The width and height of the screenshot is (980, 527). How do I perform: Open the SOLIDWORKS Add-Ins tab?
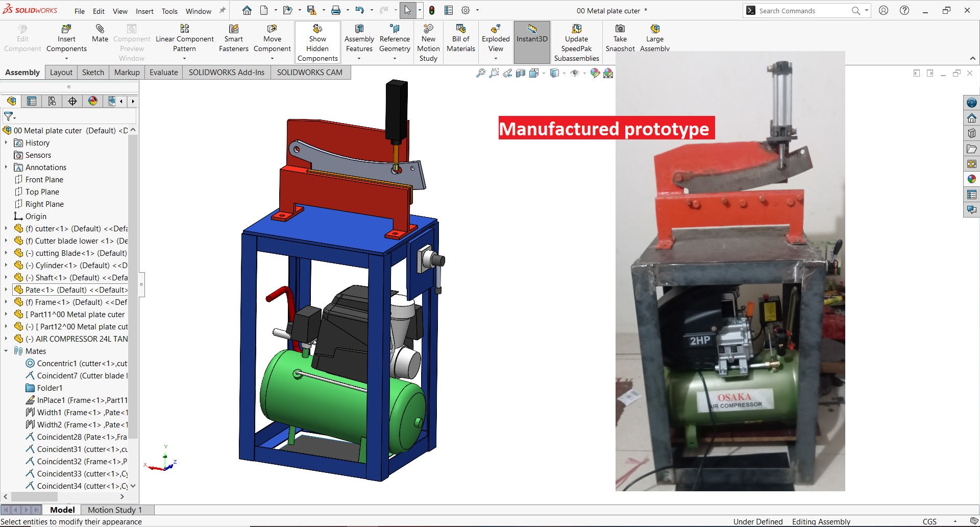click(227, 73)
